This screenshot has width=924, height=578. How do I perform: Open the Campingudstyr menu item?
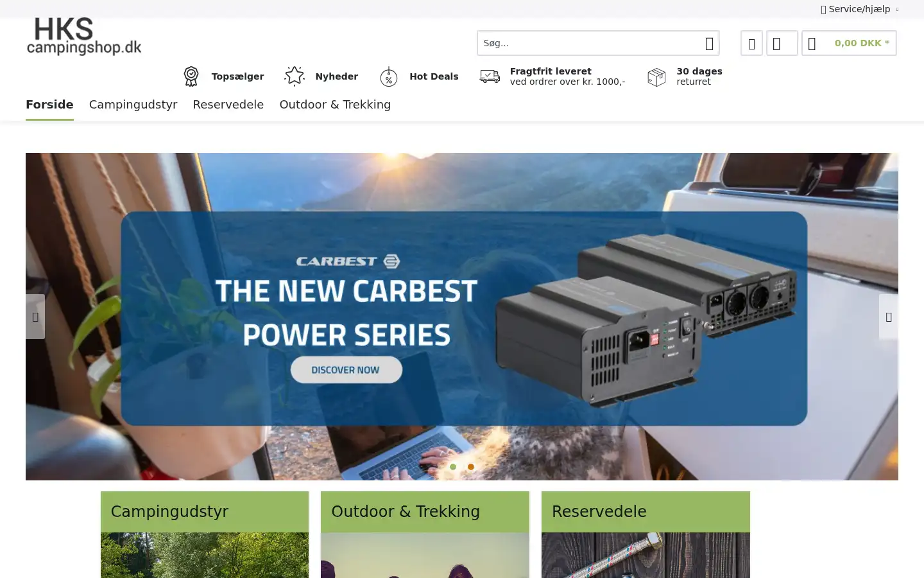(x=133, y=105)
